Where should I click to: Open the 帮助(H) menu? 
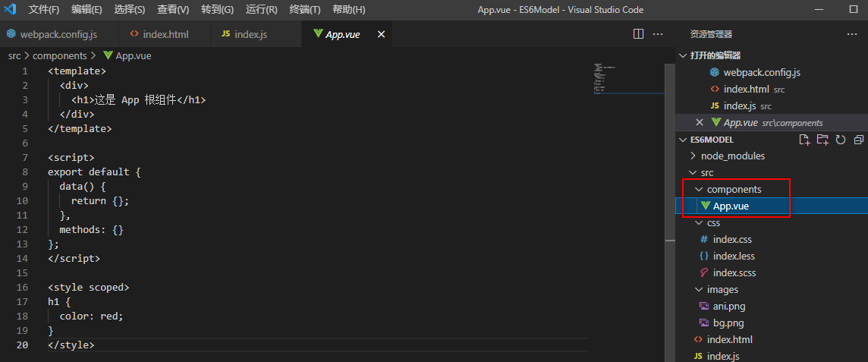[x=349, y=10]
